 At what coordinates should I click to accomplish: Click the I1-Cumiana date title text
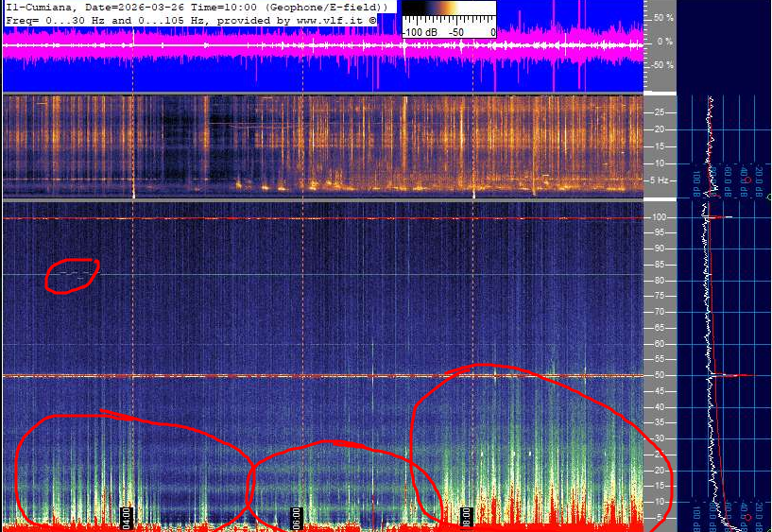coord(94,7)
